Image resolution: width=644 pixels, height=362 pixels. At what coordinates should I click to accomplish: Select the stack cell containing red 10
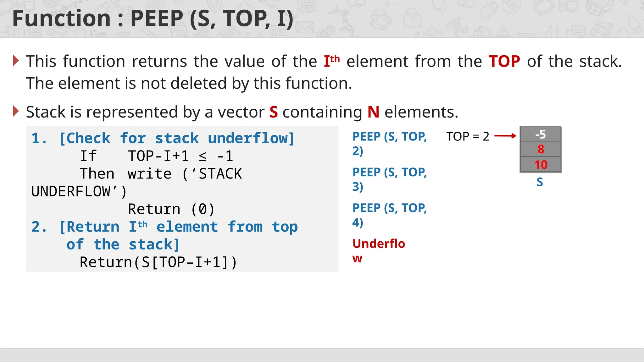click(x=540, y=165)
